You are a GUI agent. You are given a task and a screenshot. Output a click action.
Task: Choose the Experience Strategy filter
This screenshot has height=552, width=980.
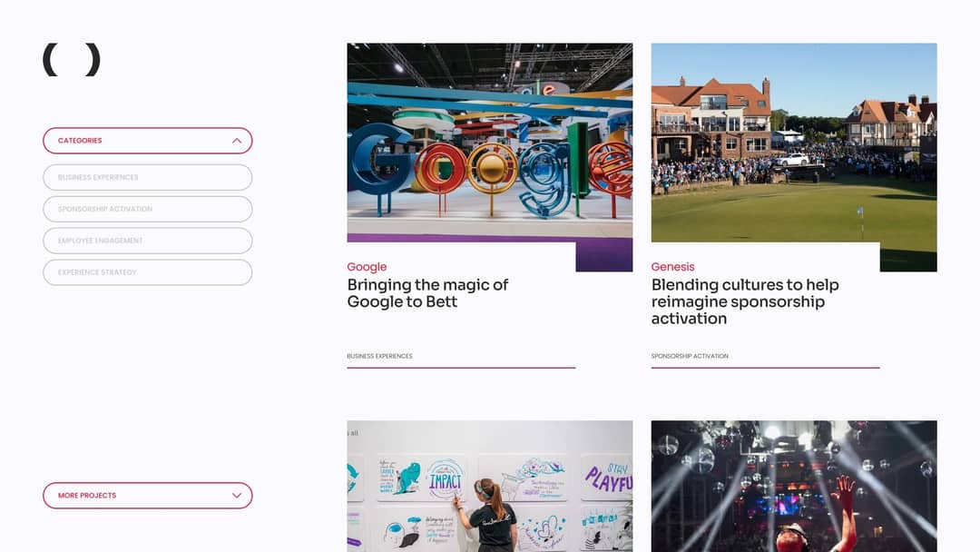coord(147,272)
